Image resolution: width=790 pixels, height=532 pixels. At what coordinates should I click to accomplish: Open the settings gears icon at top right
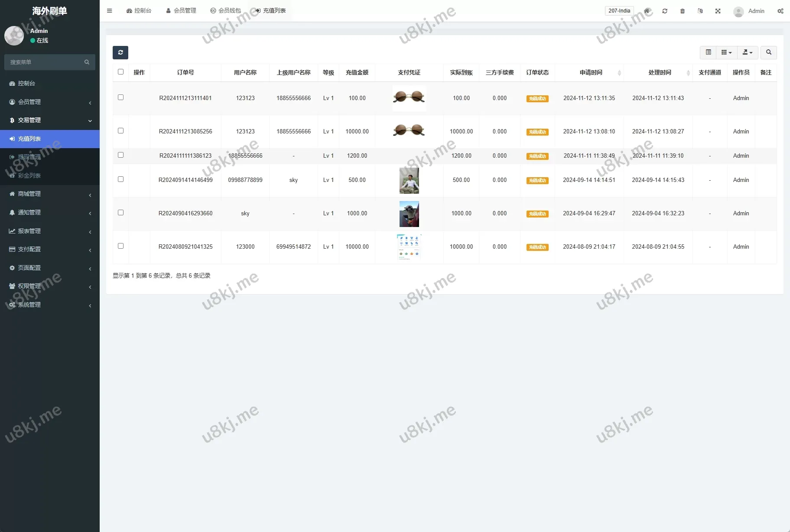coord(780,11)
